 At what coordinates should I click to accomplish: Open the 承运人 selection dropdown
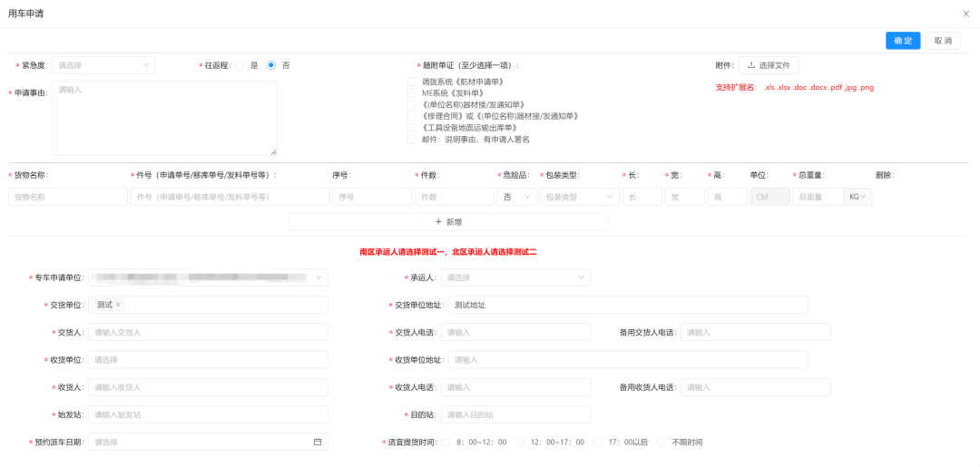514,277
